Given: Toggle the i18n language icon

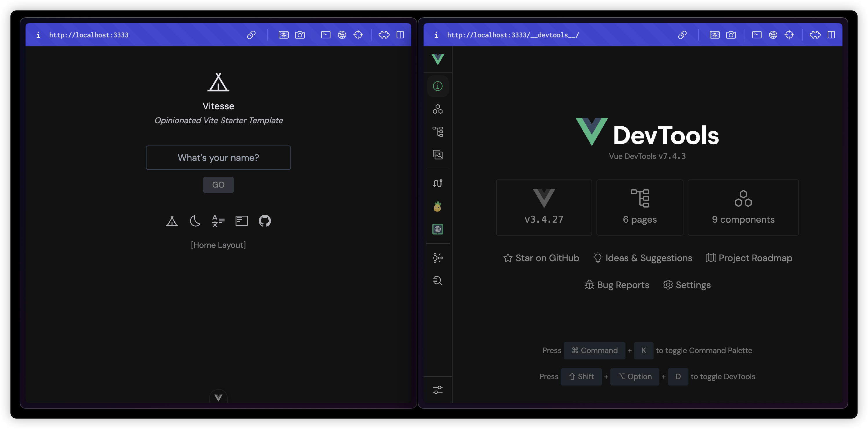Looking at the screenshot, I should [218, 221].
